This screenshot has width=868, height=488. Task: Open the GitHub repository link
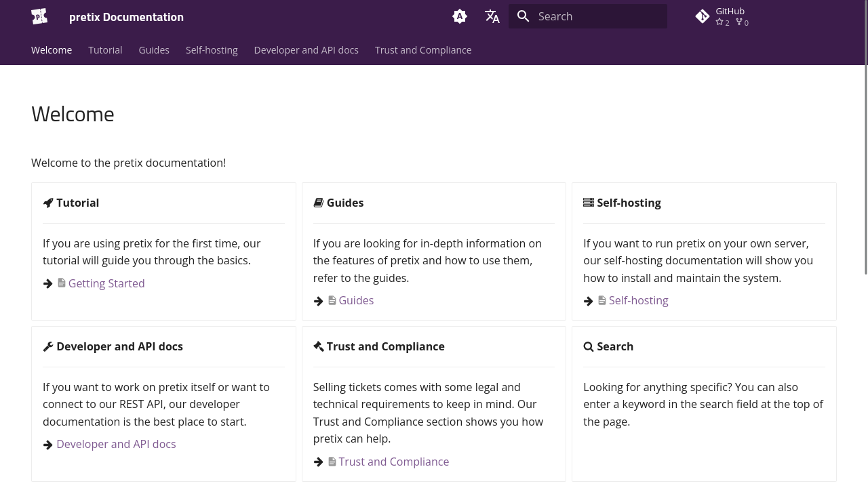[730, 16]
